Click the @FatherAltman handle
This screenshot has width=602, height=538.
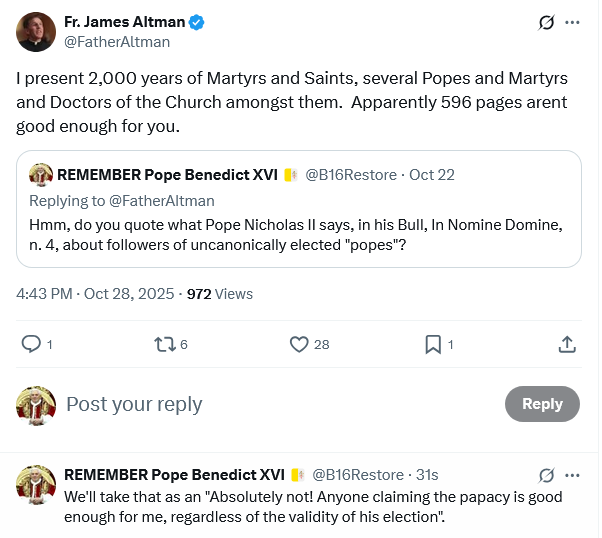(x=117, y=42)
